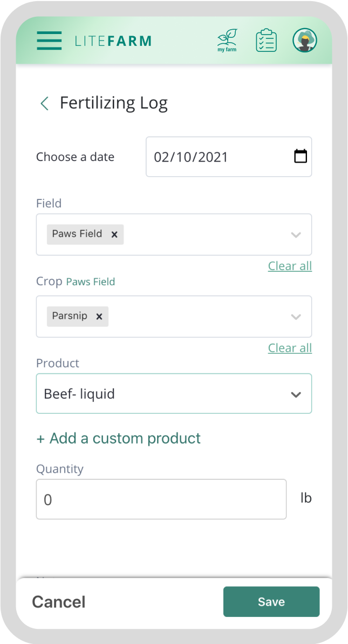Open the Product dropdown showing Beef- liquid

pyautogui.click(x=174, y=394)
